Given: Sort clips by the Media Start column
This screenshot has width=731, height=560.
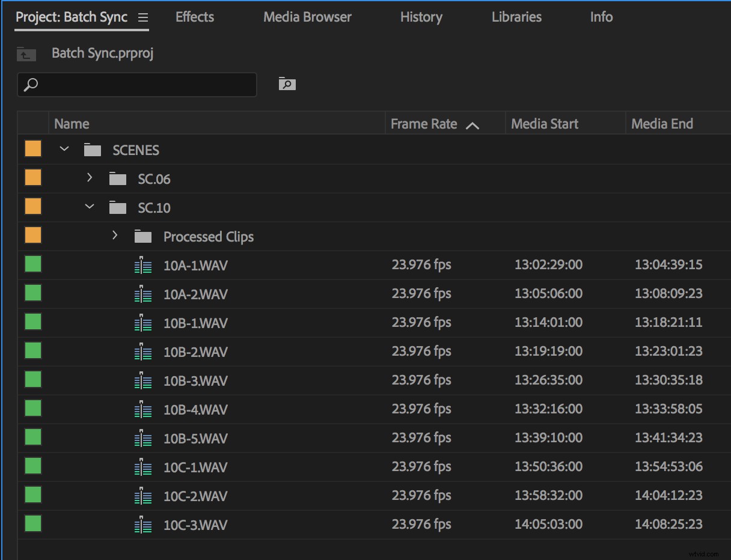Looking at the screenshot, I should click(x=544, y=123).
